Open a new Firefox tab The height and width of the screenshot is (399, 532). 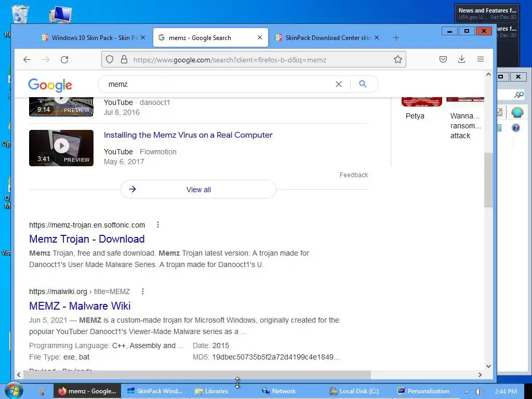(396, 37)
